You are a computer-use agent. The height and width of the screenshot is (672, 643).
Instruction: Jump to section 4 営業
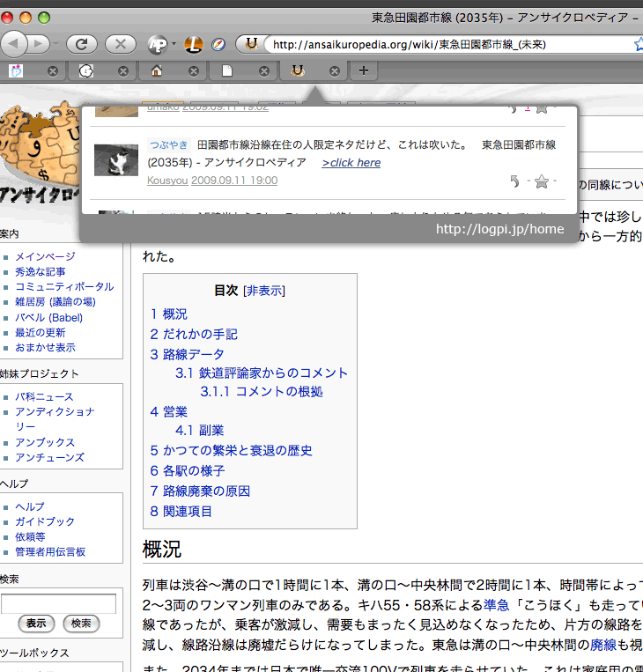[169, 412]
